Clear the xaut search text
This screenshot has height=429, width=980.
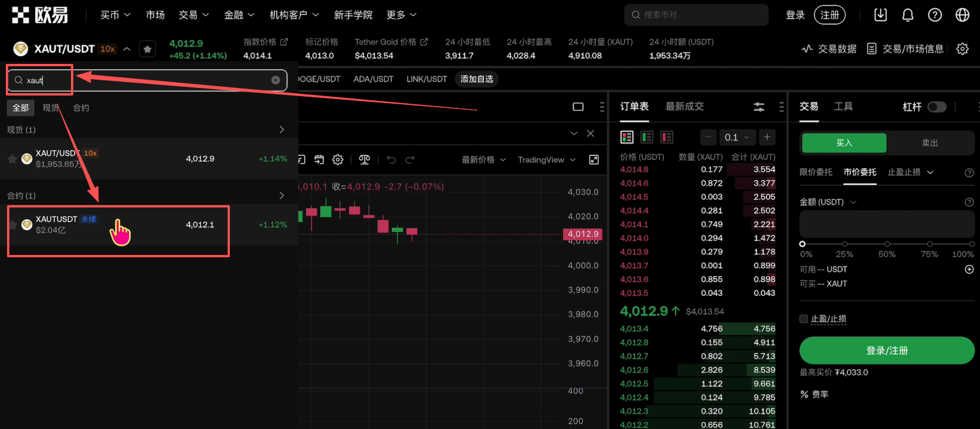coord(276,80)
